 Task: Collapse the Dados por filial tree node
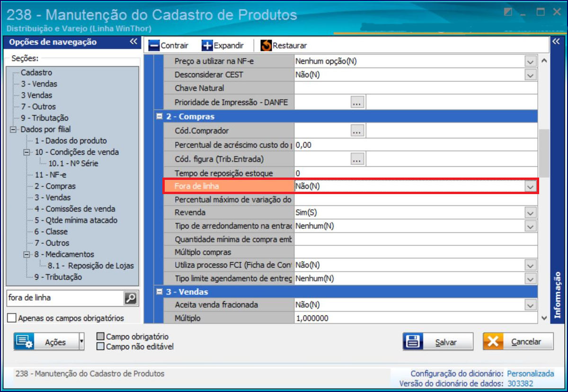pos(12,130)
